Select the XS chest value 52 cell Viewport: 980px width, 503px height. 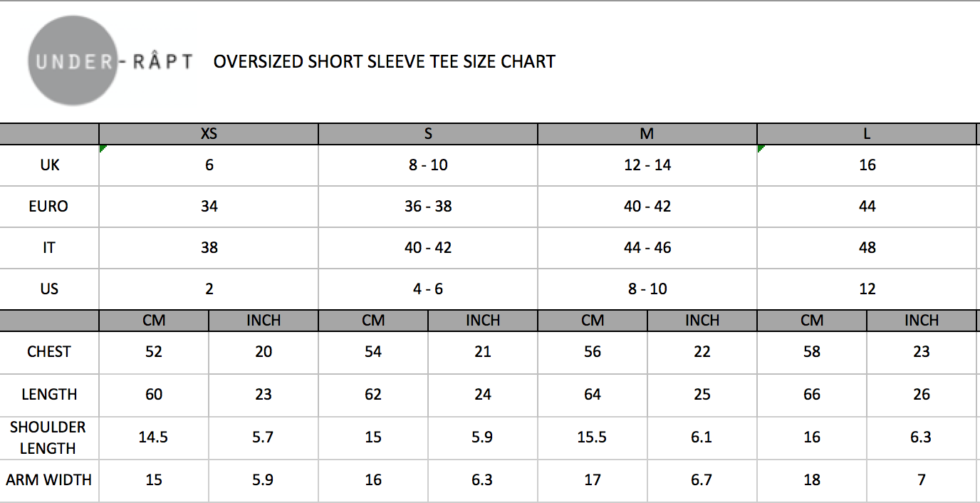154,352
